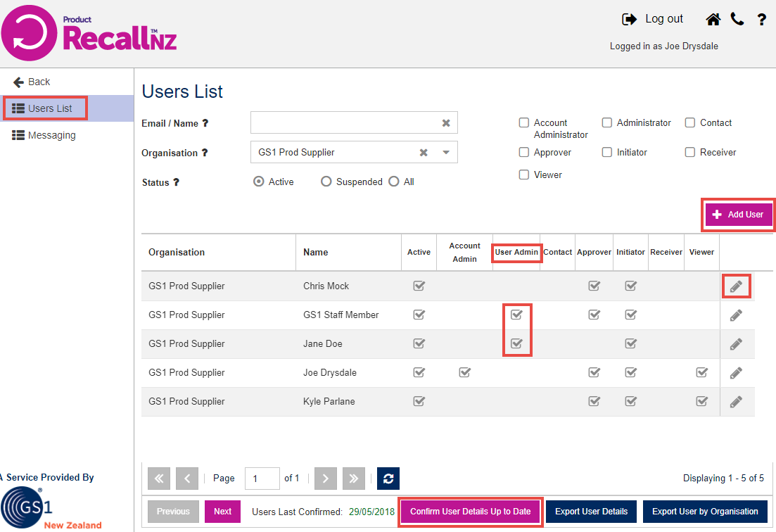Click the phone contact icon
This screenshot has width=776, height=532.
pyautogui.click(x=737, y=19)
